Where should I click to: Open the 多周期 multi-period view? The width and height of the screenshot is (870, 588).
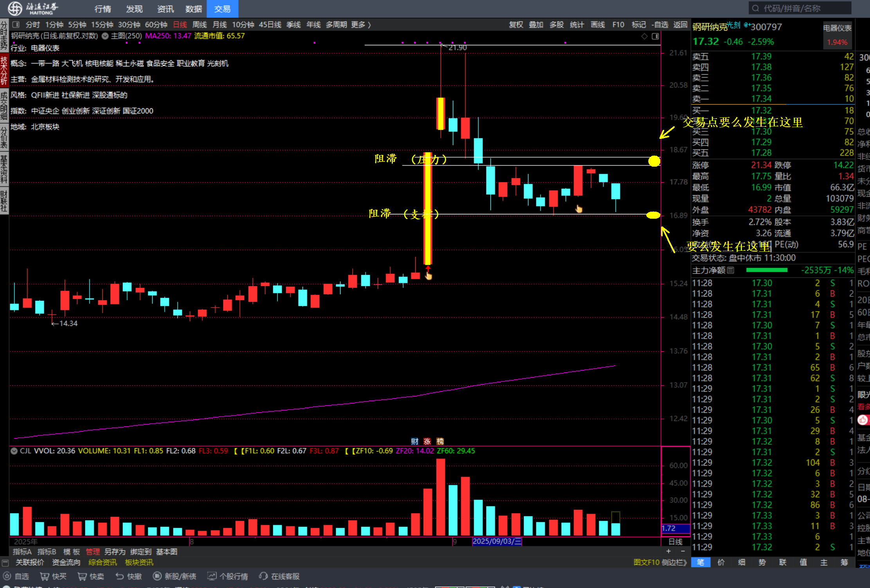point(336,25)
